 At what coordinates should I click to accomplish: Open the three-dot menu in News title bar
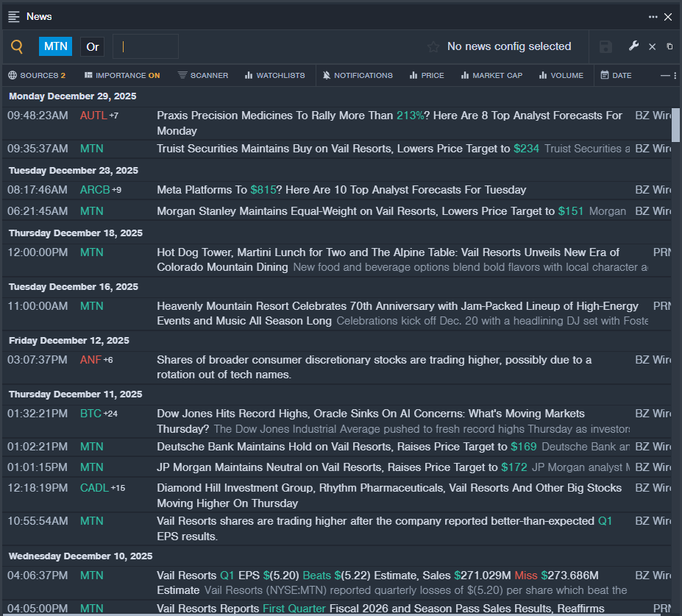[x=653, y=16]
